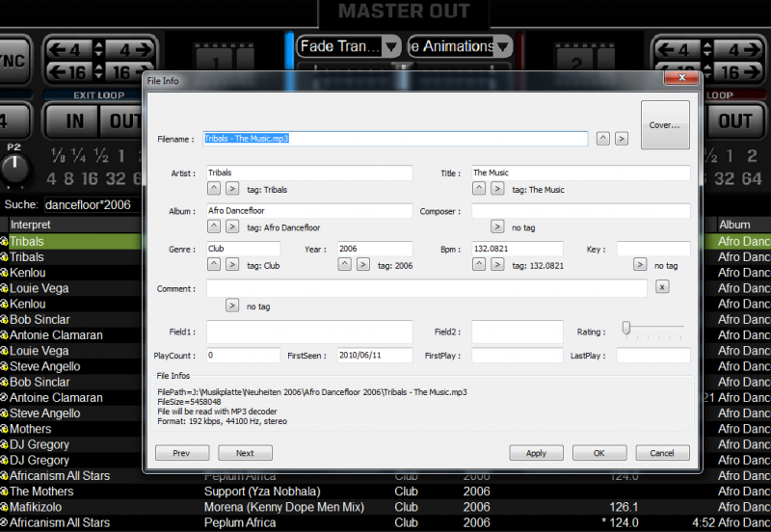This screenshot has width=771, height=532.
Task: Click the right-arrow button beside 'tag: 132.0821'
Action: (x=497, y=265)
